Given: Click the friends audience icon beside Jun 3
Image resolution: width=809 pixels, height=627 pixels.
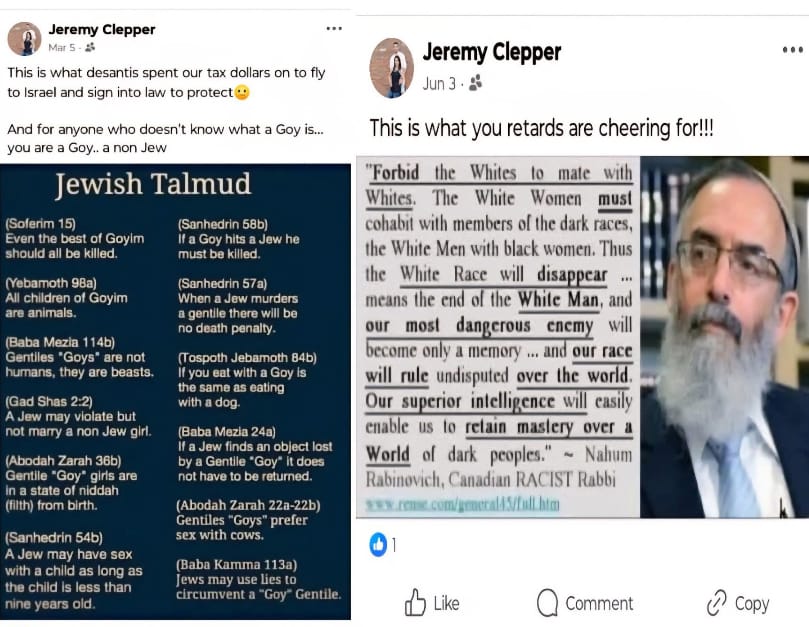Looking at the screenshot, I should pos(476,83).
